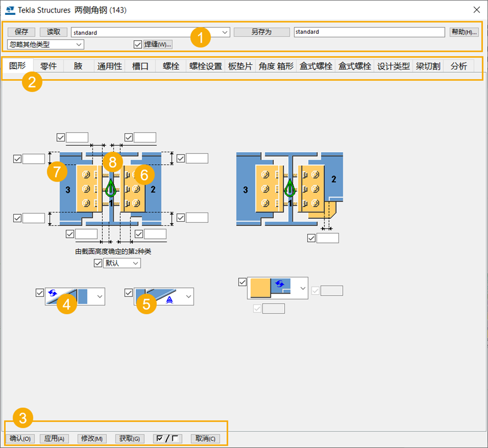Toggle the checkbox beside the 默认 dropdown
This screenshot has height=448, width=488.
pyautogui.click(x=98, y=263)
